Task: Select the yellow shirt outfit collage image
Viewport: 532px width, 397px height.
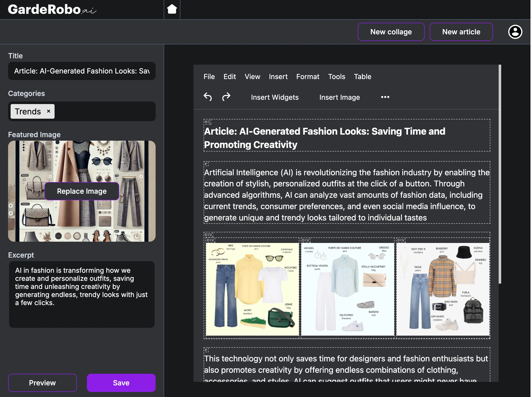Action: point(252,289)
